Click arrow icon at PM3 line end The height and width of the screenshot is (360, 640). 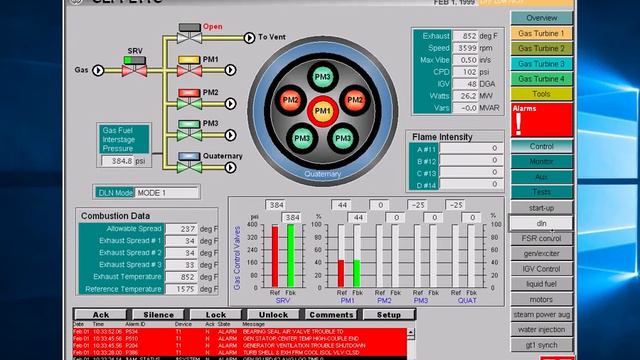[230, 135]
